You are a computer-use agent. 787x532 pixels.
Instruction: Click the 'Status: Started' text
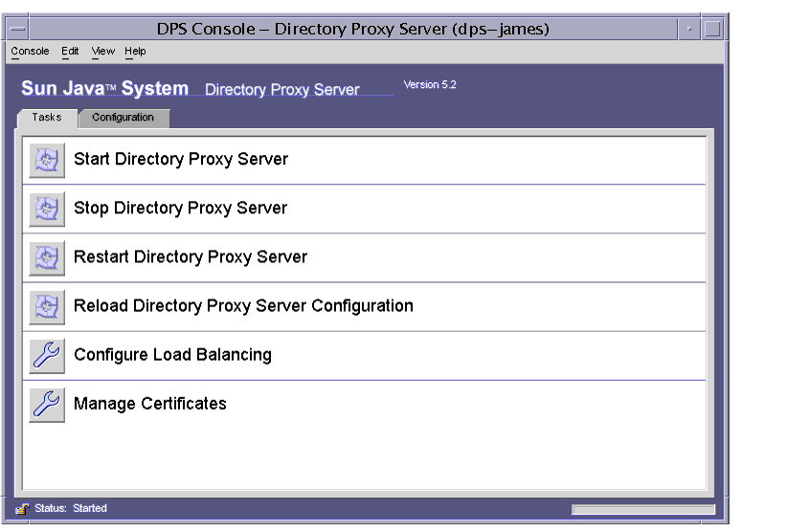[71, 508]
